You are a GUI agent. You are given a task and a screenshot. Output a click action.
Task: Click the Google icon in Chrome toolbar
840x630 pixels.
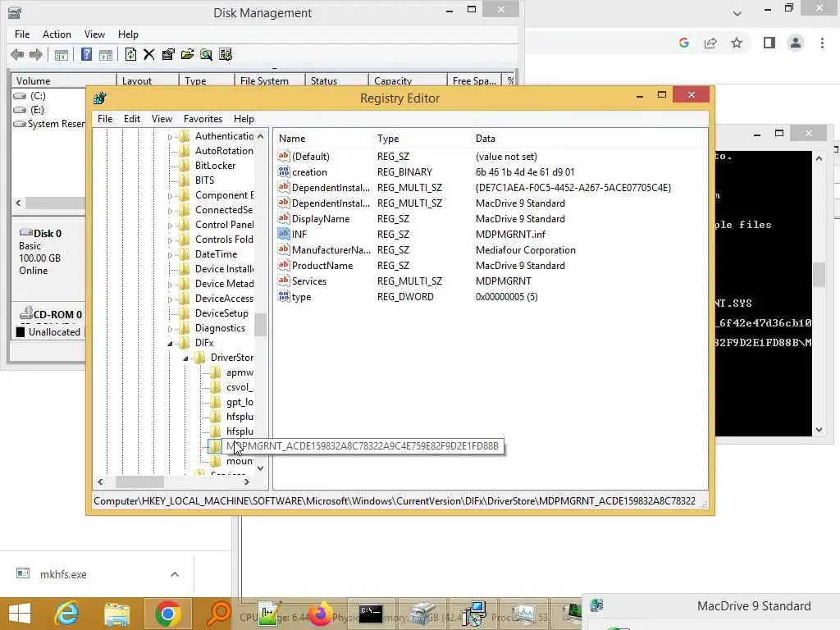[683, 43]
